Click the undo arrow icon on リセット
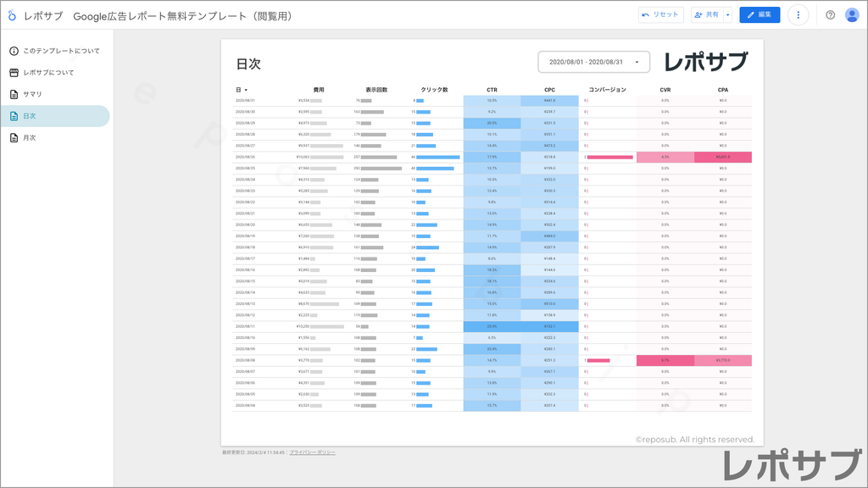This screenshot has height=488, width=868. click(x=648, y=14)
